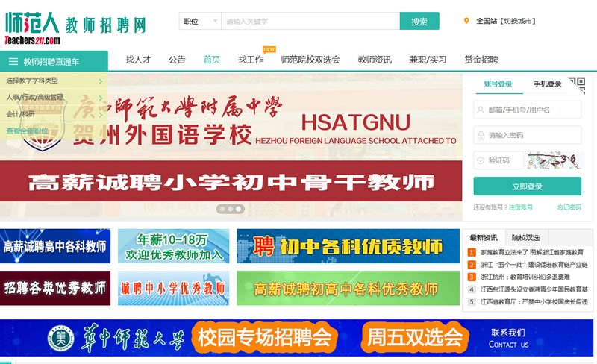Image resolution: width=597 pixels, height=364 pixels.
Task: Click the shield icon in 验证码 field
Action: pos(481,160)
